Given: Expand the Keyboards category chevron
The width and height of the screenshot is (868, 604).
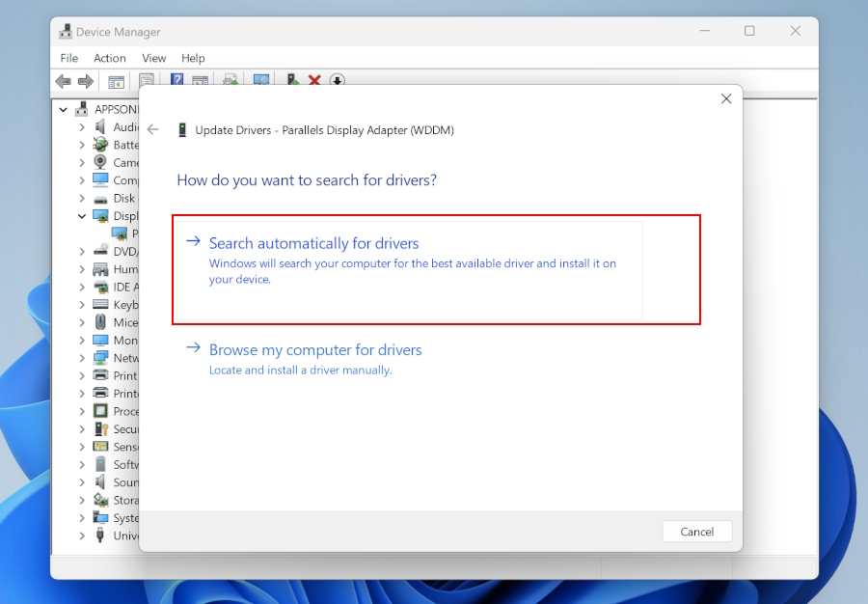Looking at the screenshot, I should click(82, 305).
